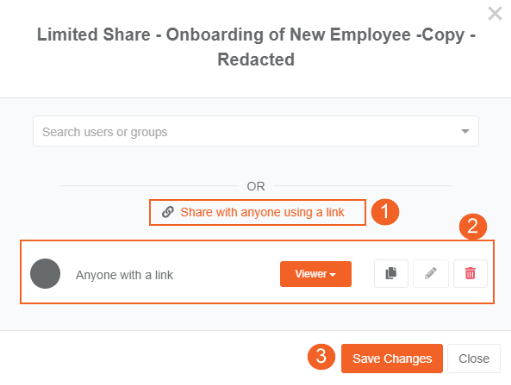Select the Anyone with a link label

coord(124,275)
